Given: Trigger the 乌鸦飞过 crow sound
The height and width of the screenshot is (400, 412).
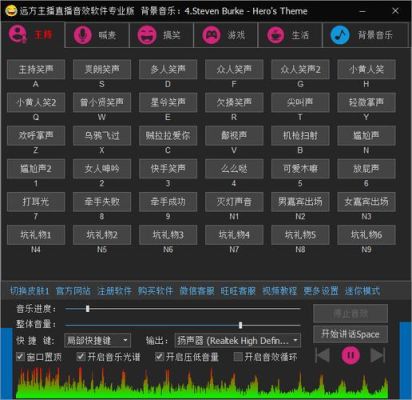Looking at the screenshot, I should coord(102,135).
